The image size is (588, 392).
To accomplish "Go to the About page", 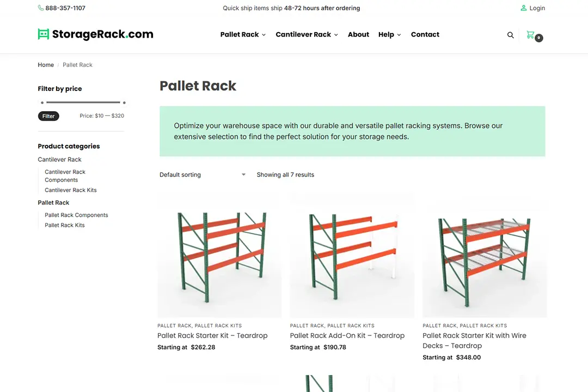I will (x=358, y=34).
